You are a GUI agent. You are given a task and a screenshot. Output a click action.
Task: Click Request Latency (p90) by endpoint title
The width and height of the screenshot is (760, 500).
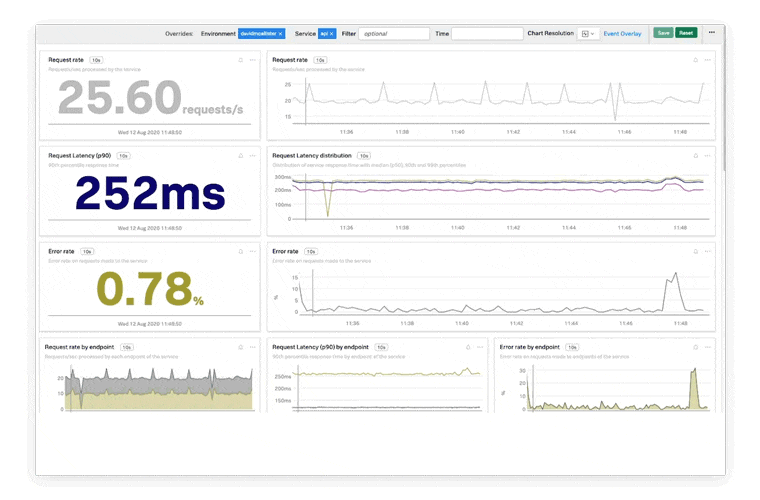pyautogui.click(x=320, y=347)
